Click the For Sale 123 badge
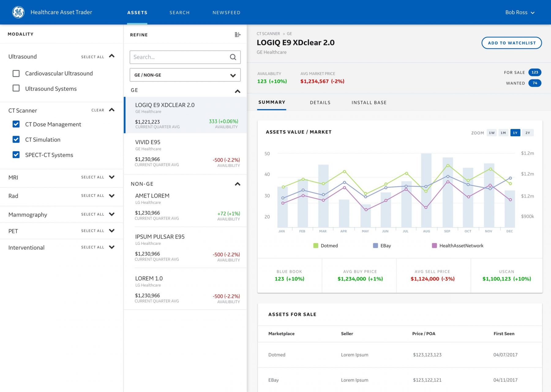This screenshot has height=392, width=551. click(535, 72)
